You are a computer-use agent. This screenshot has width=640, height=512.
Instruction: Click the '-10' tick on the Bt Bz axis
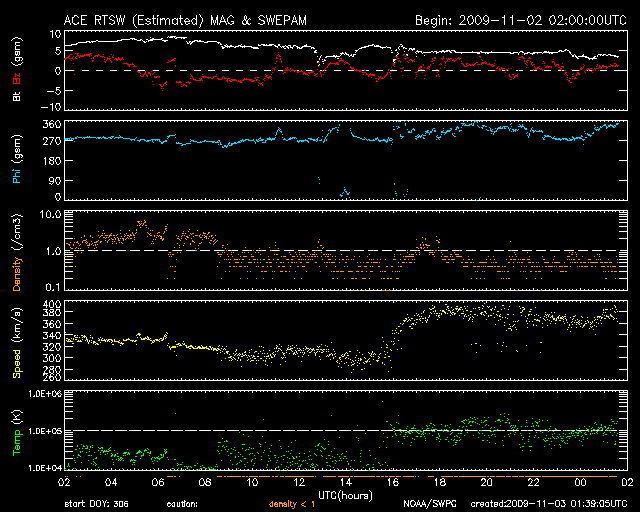point(51,107)
